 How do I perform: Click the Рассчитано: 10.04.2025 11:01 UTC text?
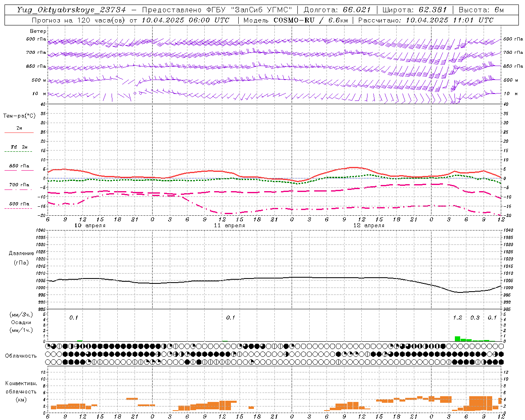click(x=426, y=20)
